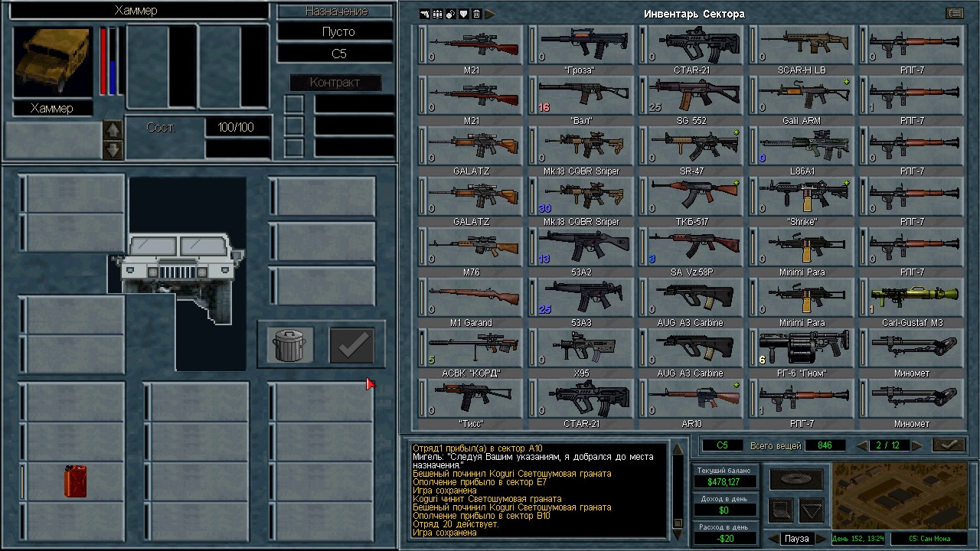The image size is (980, 551).
Task: Click the page indicator 2 / 12
Action: 888,445
